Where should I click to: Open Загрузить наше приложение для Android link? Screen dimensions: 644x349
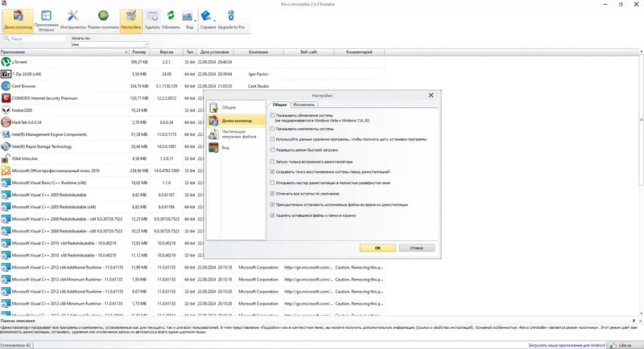coord(567,345)
